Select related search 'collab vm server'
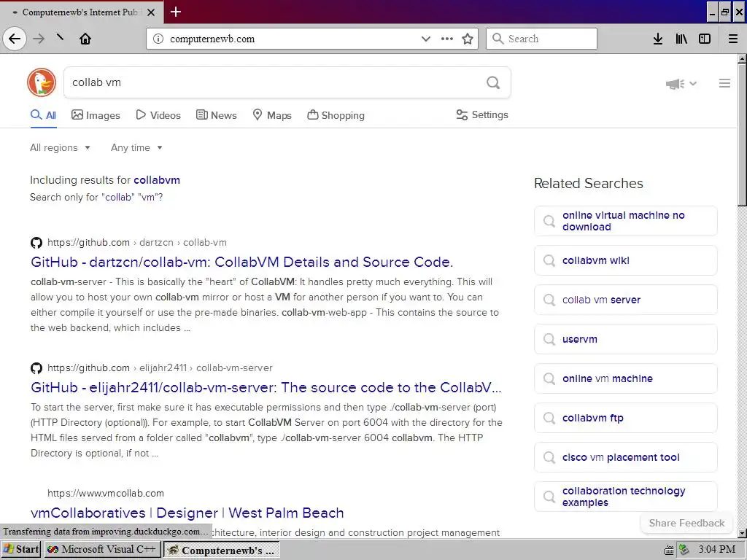Screen dimensions: 747x560 [x=625, y=300]
